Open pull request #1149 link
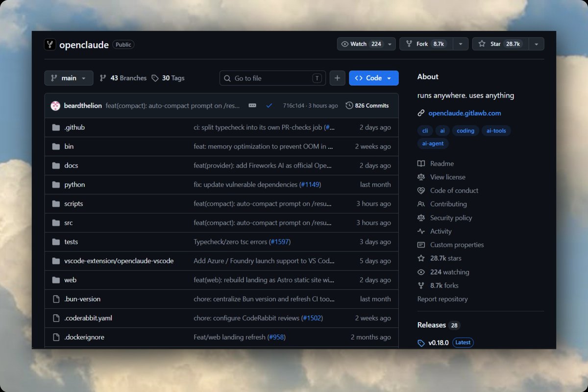Viewport: 588px width, 392px height. coord(310,185)
